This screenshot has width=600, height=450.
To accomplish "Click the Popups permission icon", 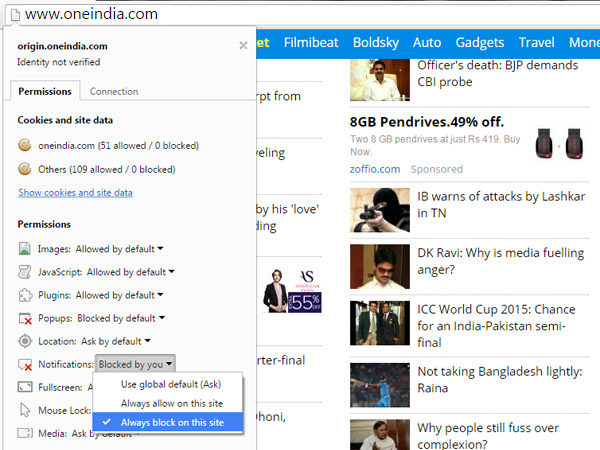I will (x=25, y=318).
